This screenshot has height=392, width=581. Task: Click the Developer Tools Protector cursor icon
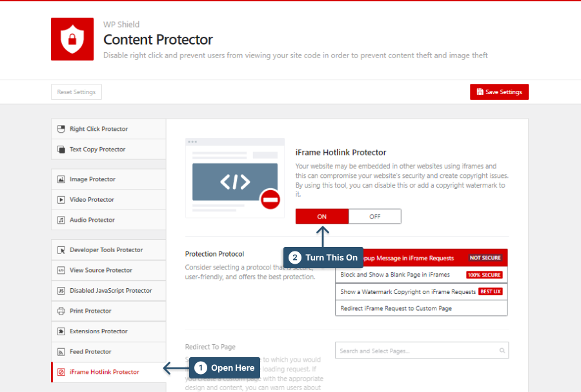point(61,250)
